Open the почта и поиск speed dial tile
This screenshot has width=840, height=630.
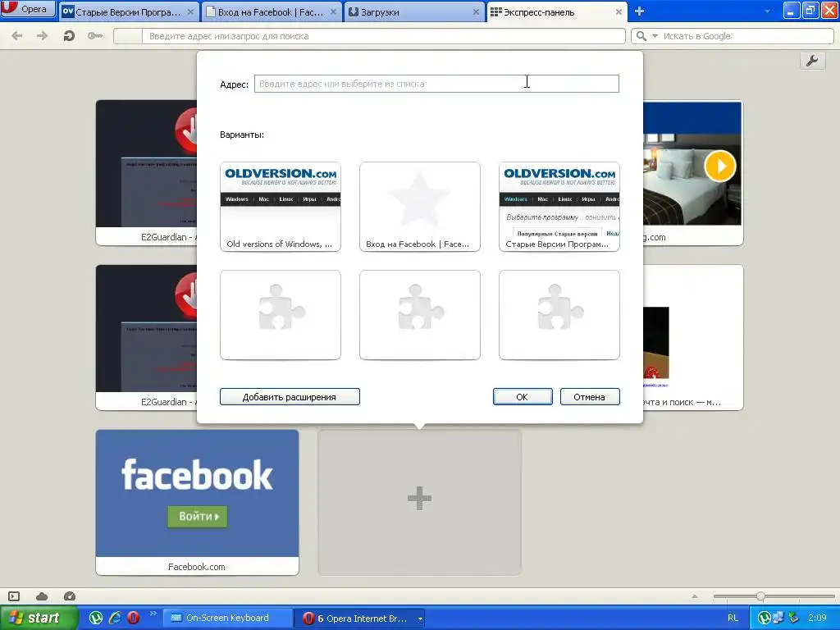click(693, 337)
